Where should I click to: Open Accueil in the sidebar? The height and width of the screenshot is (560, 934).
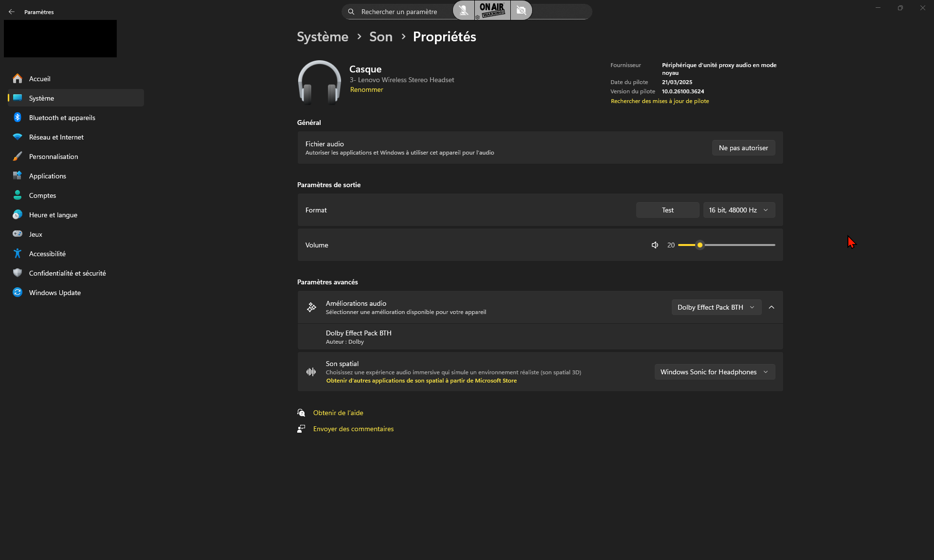tap(76, 79)
